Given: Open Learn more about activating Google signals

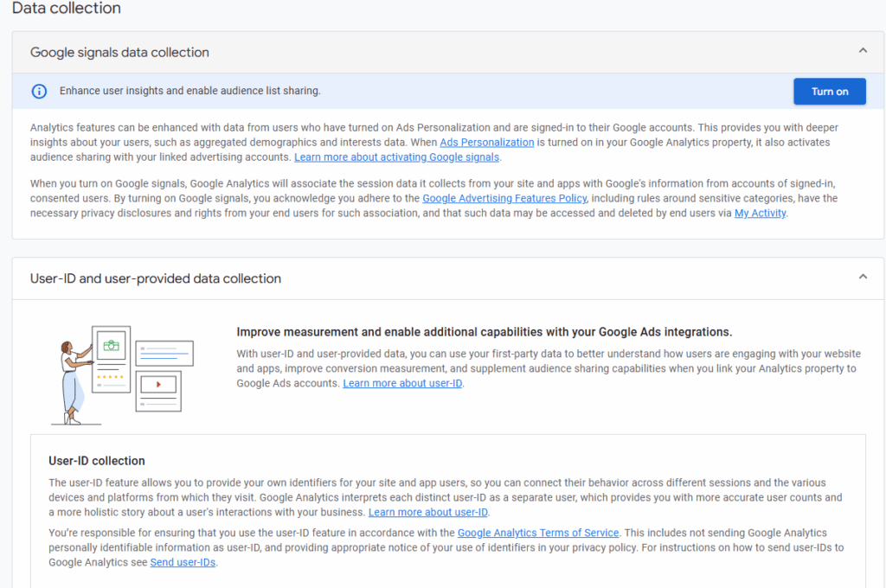Looking at the screenshot, I should click(396, 157).
